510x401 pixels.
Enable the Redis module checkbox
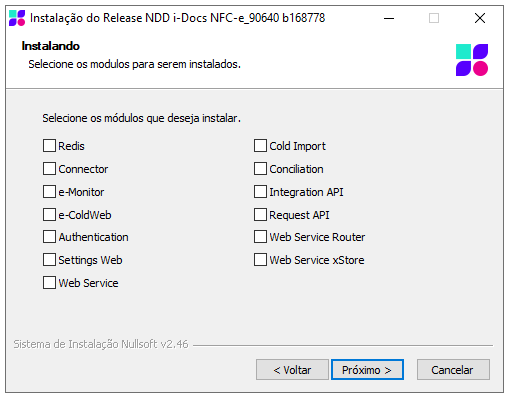click(x=49, y=146)
